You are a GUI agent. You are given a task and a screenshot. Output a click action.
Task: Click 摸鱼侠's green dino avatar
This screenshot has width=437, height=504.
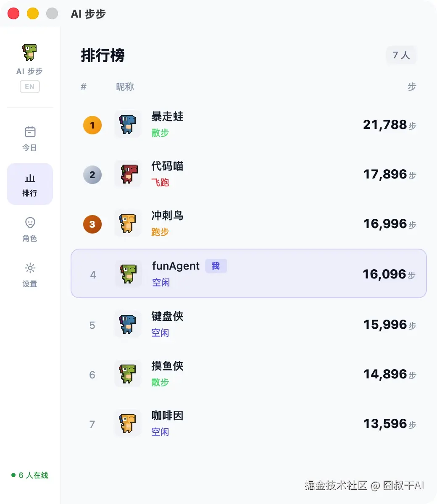point(128,374)
